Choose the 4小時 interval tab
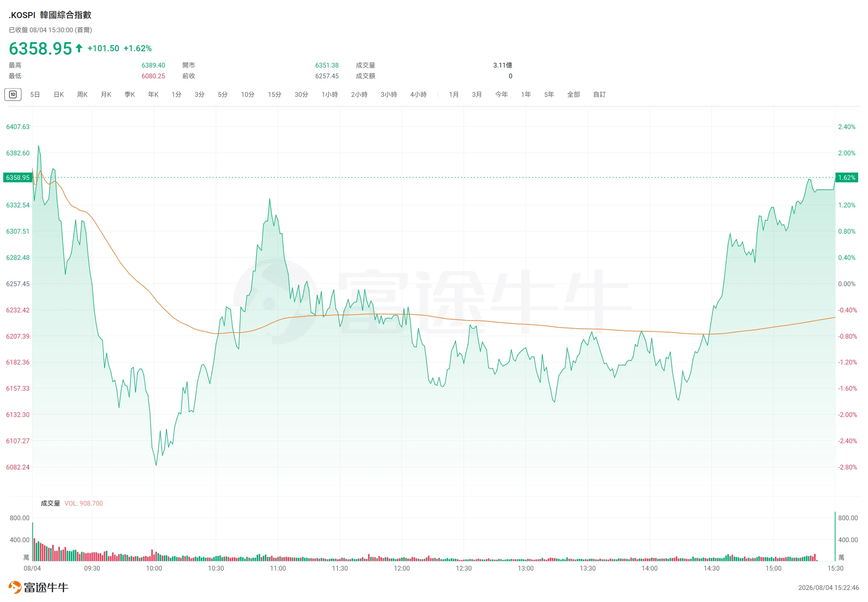This screenshot has width=868, height=602. pos(419,95)
